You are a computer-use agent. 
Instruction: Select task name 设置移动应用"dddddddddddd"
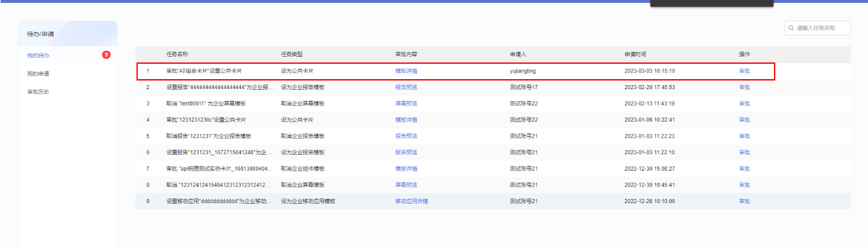(220, 201)
